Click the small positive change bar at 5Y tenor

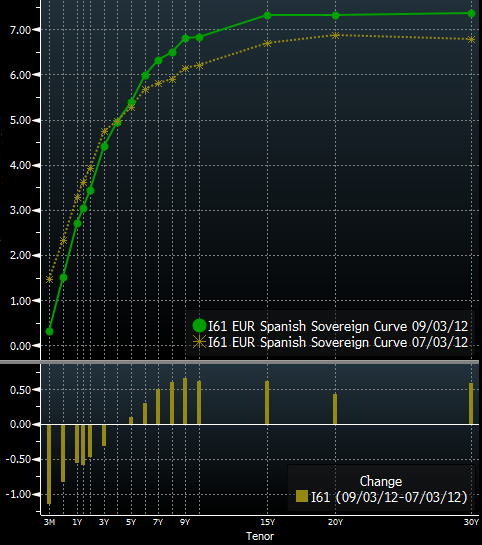(131, 421)
